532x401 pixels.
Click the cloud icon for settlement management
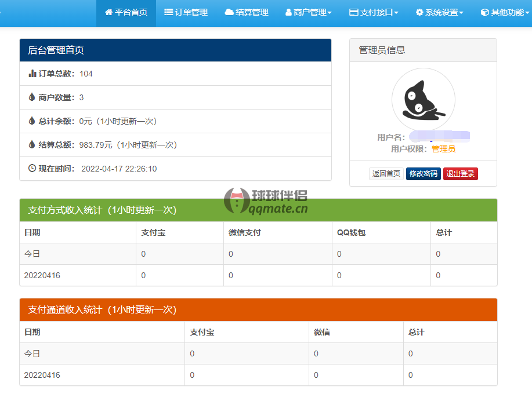point(229,12)
